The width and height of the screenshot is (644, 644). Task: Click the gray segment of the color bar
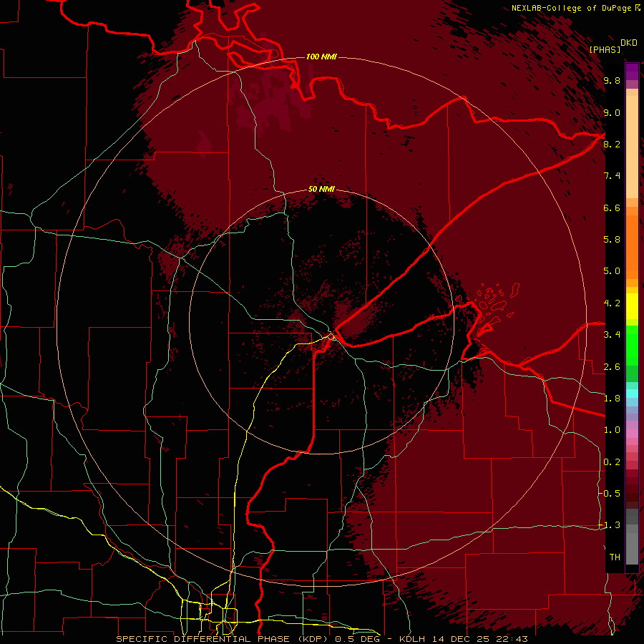632,537
